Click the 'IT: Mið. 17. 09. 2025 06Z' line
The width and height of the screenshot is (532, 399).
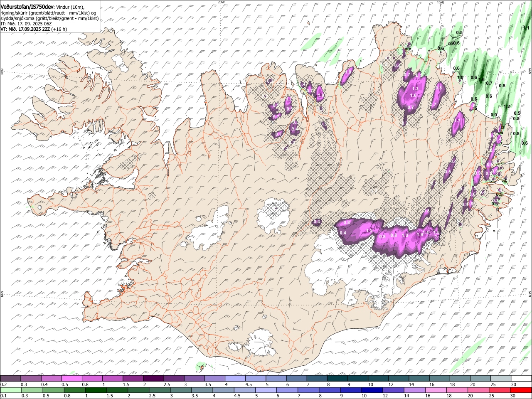click(x=26, y=24)
